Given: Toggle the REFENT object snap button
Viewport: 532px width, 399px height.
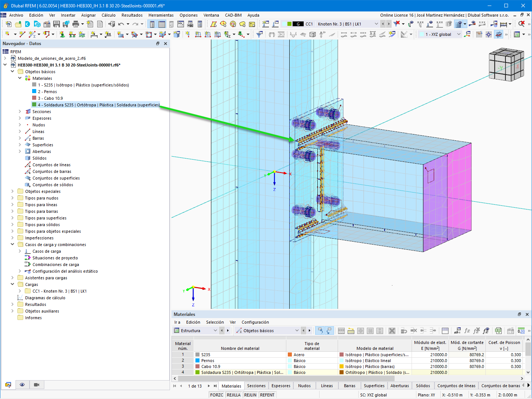Looking at the screenshot, I should [x=267, y=395].
